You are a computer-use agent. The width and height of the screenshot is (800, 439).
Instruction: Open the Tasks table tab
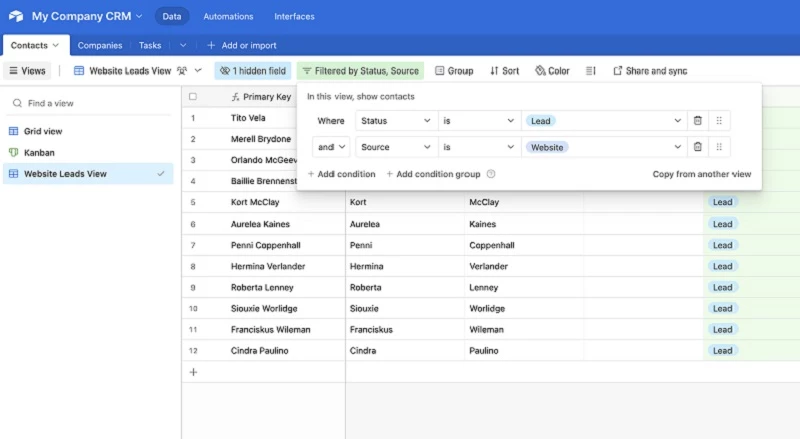coord(150,45)
